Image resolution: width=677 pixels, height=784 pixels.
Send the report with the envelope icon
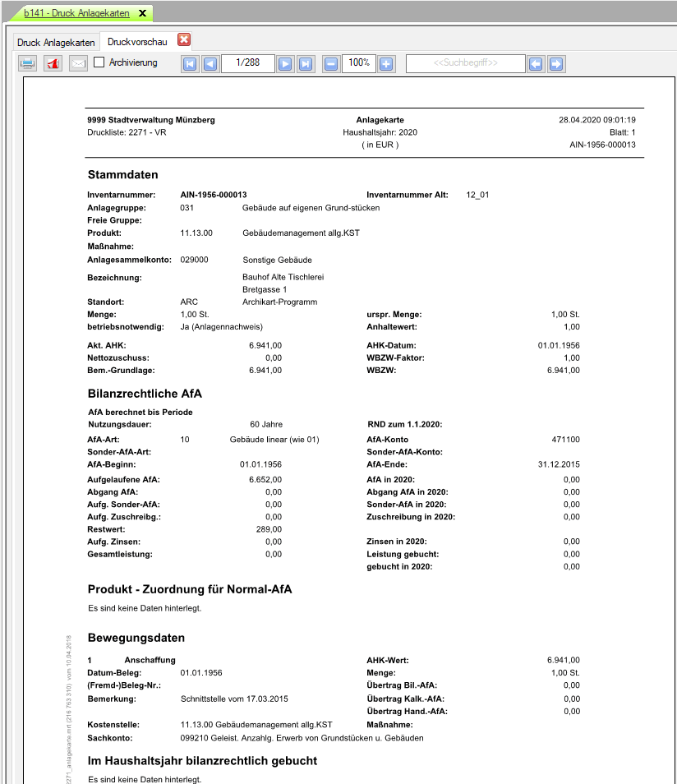[x=78, y=63]
